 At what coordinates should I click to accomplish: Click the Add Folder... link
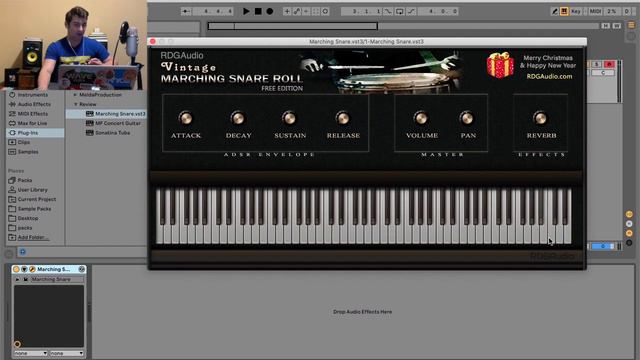(x=33, y=237)
